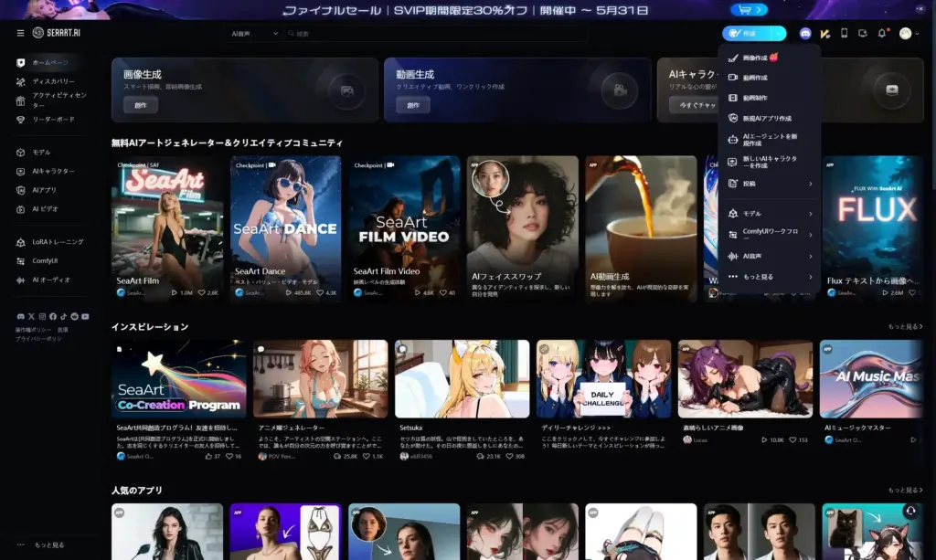Open the Discord icon in the top bar
Viewport: 936px width, 560px height.
pyautogui.click(x=805, y=34)
